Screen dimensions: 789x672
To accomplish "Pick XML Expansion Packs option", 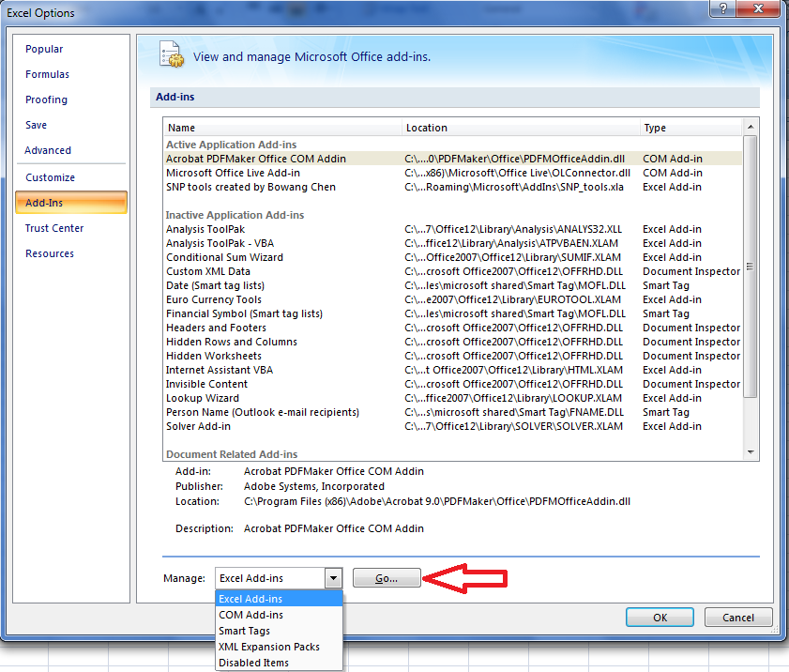I will (268, 647).
